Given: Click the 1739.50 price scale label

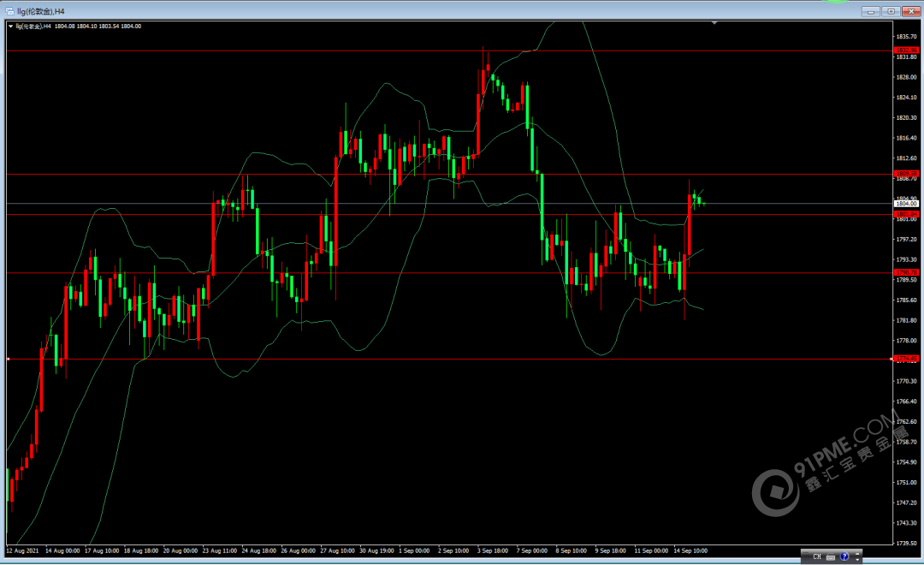Looking at the screenshot, I should point(906,544).
